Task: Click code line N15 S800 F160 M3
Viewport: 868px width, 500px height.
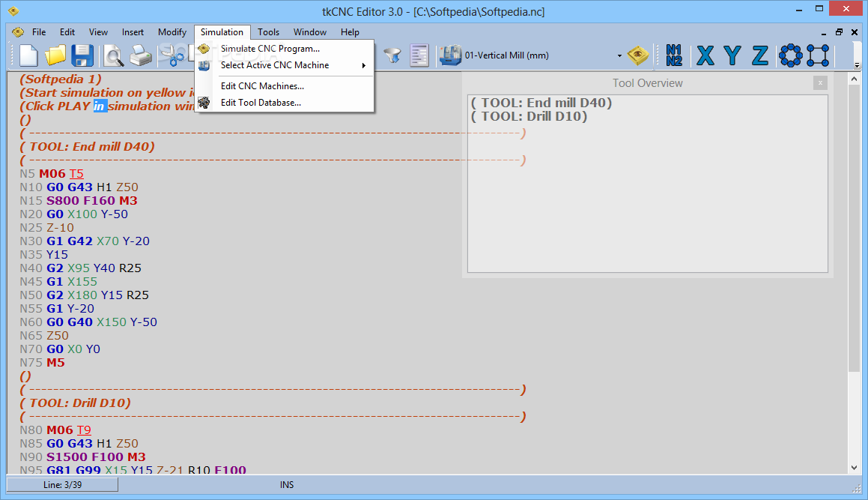Action: point(79,201)
